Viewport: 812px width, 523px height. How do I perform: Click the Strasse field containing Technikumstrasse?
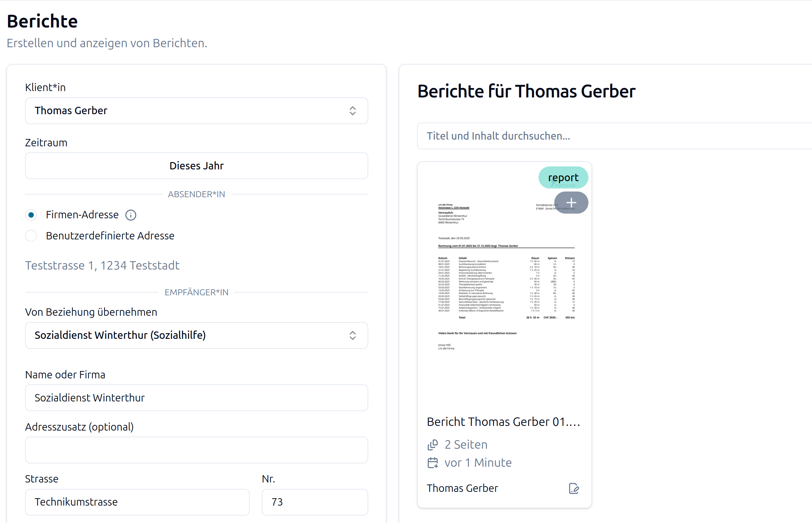click(137, 502)
